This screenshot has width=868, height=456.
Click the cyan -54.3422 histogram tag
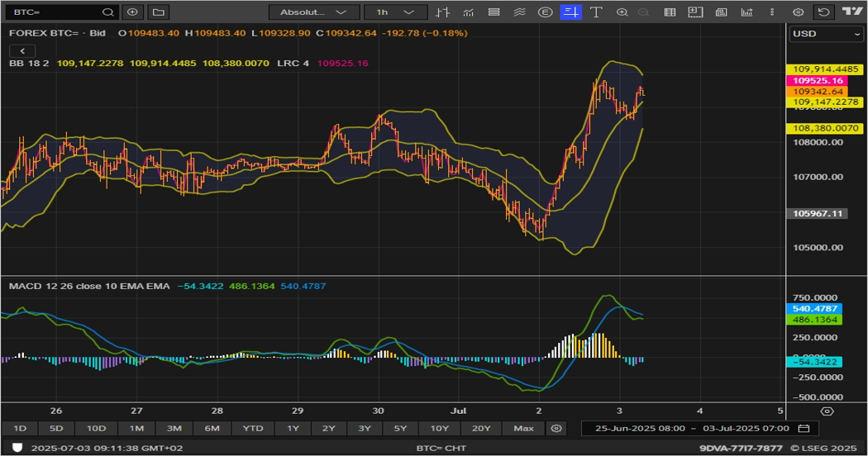(x=813, y=362)
